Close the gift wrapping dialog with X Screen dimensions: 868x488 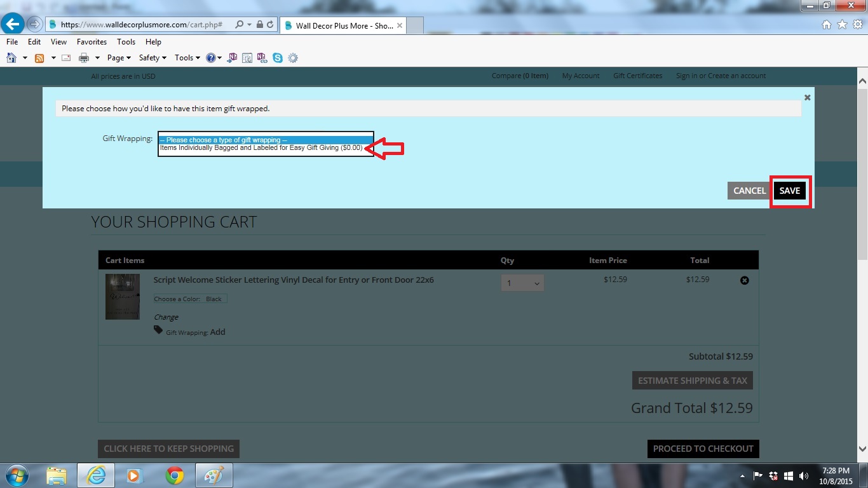click(x=807, y=98)
